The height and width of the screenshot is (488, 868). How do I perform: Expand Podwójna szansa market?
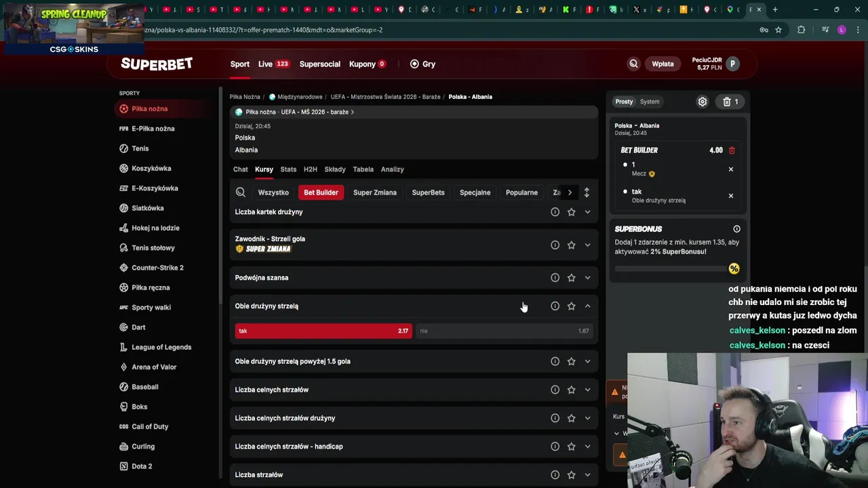tap(587, 278)
